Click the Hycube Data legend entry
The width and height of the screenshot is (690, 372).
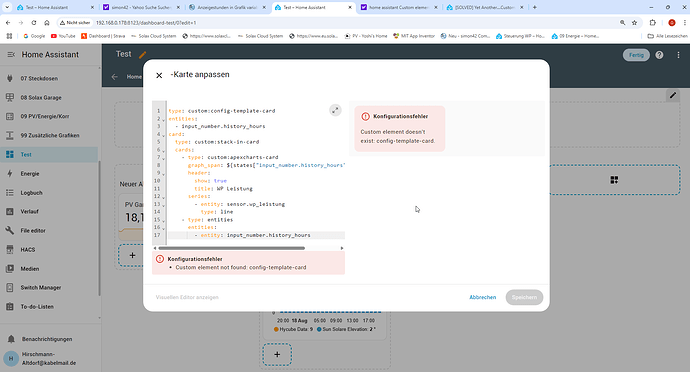[x=293, y=329]
